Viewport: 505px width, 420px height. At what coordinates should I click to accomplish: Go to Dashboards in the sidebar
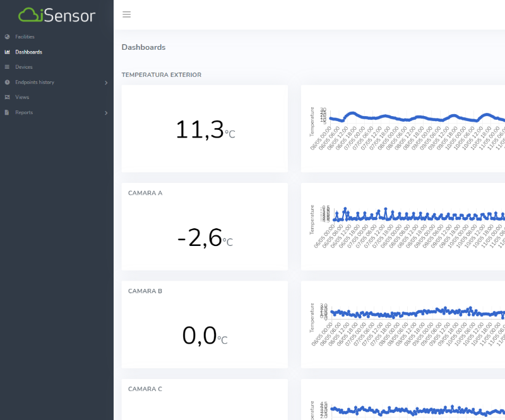[28, 52]
